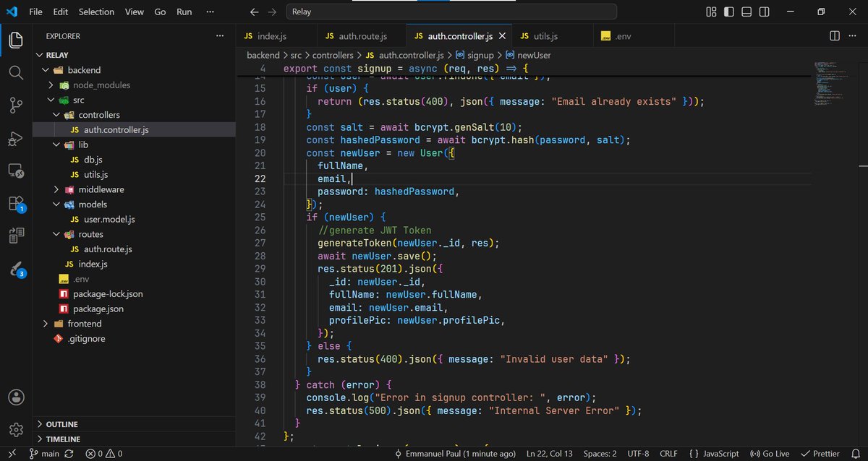Open the activity bar item with 3 badge
Image resolution: width=868 pixels, height=461 pixels.
click(x=16, y=270)
